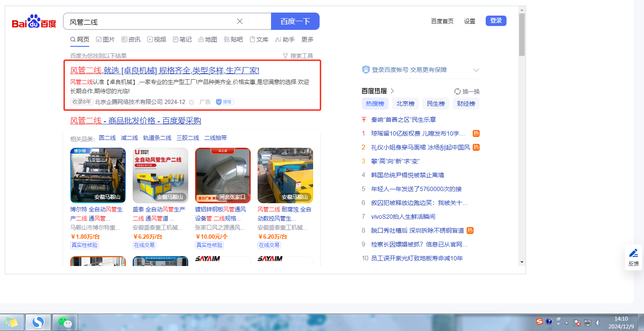Click the Sogou input method tray icon
644x331 pixels.
click(x=539, y=321)
